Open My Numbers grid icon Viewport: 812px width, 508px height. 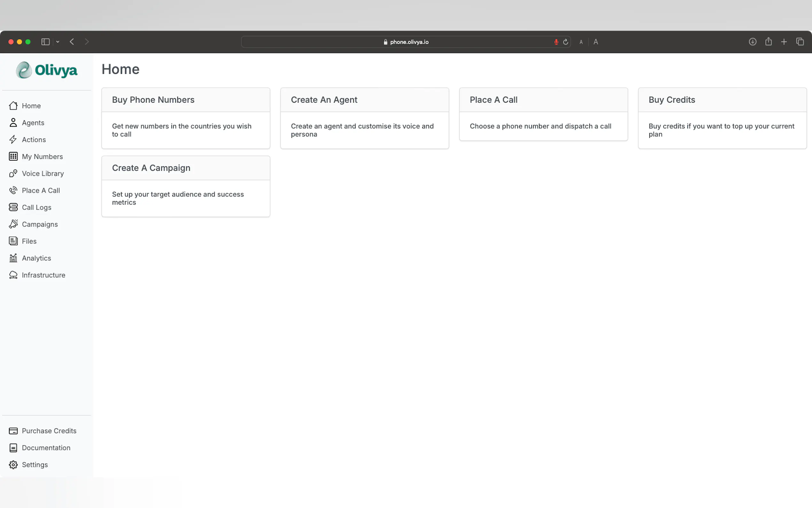(x=13, y=156)
